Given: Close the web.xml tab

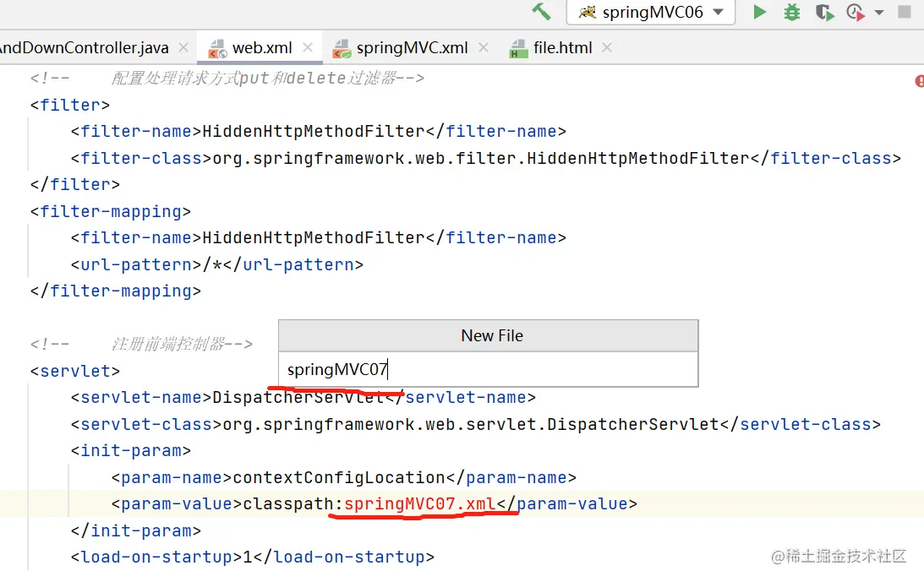Looking at the screenshot, I should 308,47.
